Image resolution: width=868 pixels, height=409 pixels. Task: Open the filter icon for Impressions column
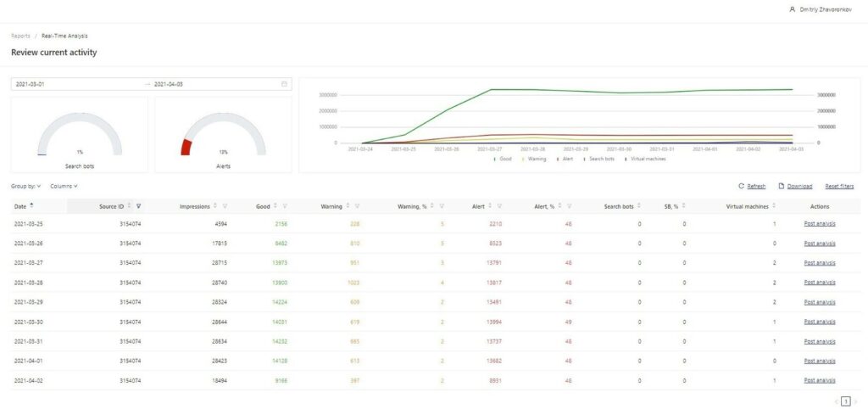225,205
